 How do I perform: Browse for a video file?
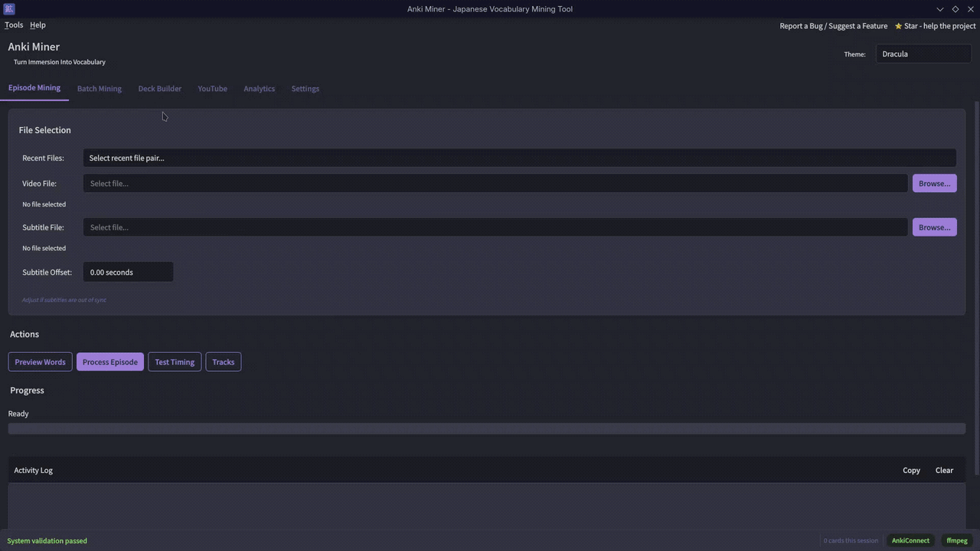(934, 184)
